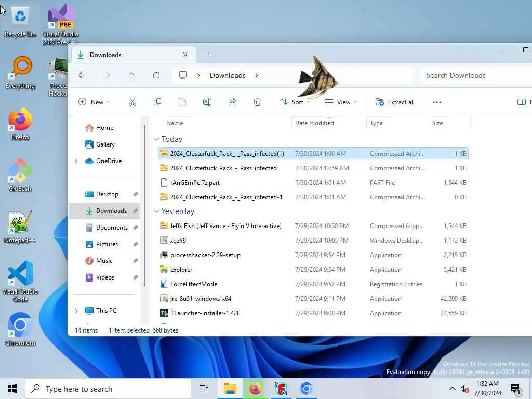
Task: Collapse the Yesterday group
Action: click(156, 211)
